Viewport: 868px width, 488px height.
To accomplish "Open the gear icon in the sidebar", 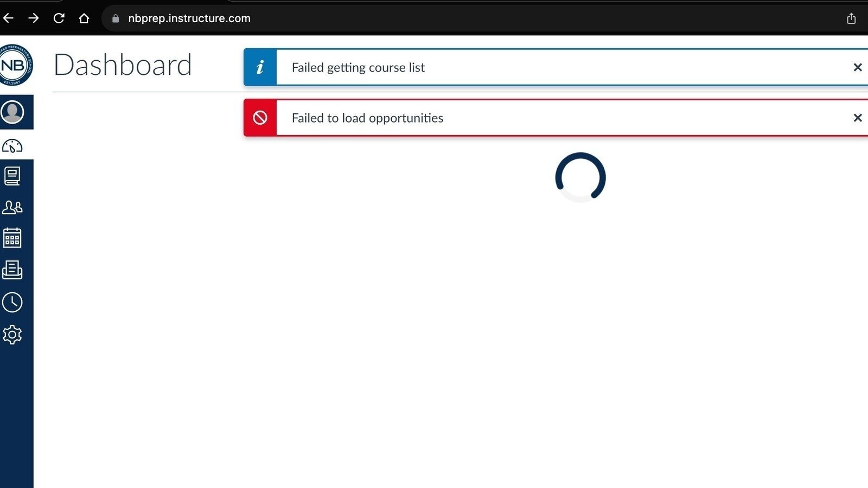I will 12,335.
